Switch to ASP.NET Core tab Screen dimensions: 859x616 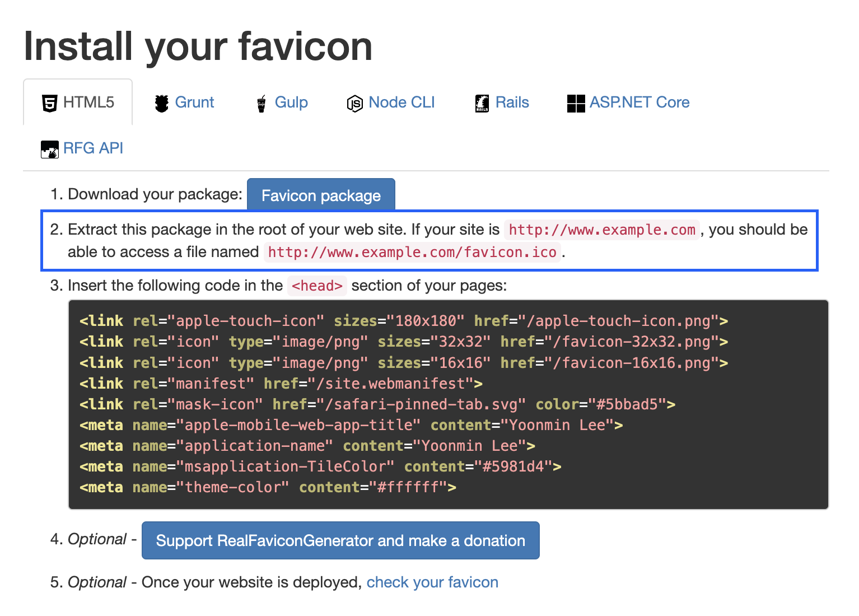[x=628, y=102]
